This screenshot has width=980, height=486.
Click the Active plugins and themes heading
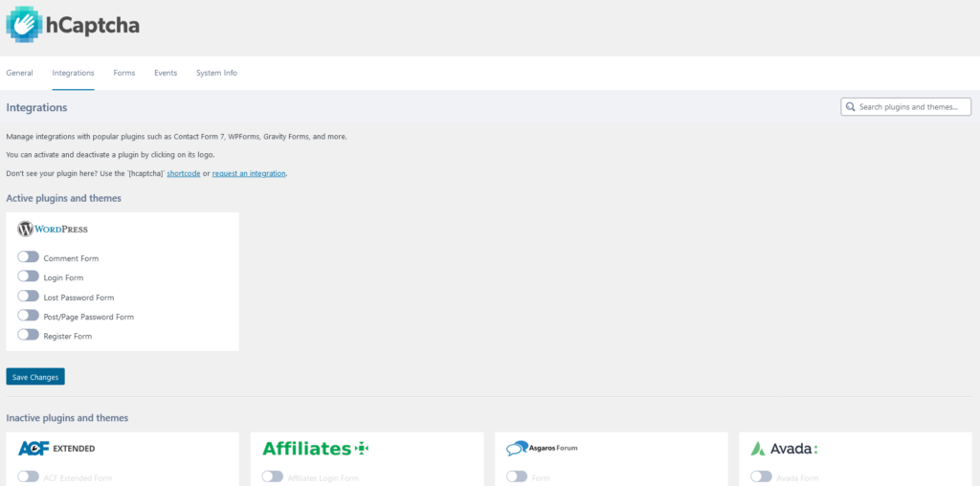click(x=64, y=199)
